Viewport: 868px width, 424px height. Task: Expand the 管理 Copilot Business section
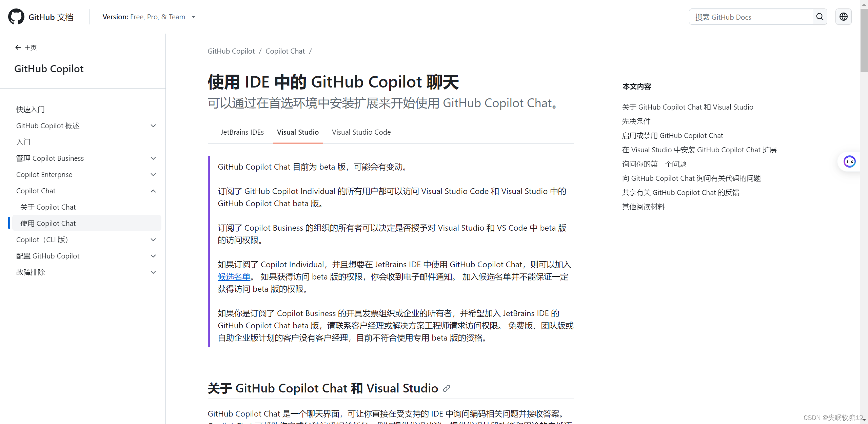[x=153, y=158]
